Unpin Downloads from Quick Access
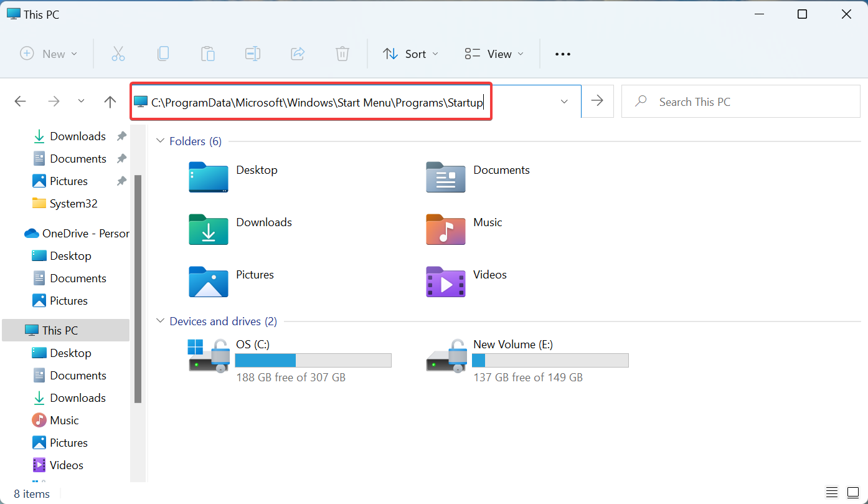This screenshot has width=868, height=504. click(x=122, y=136)
